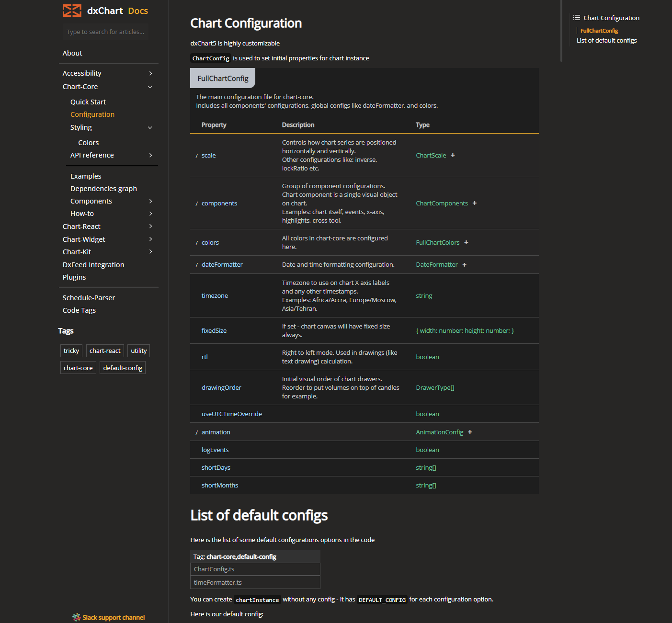Click the fixedSize property link
Screen dimensions: 672x623
(214, 331)
